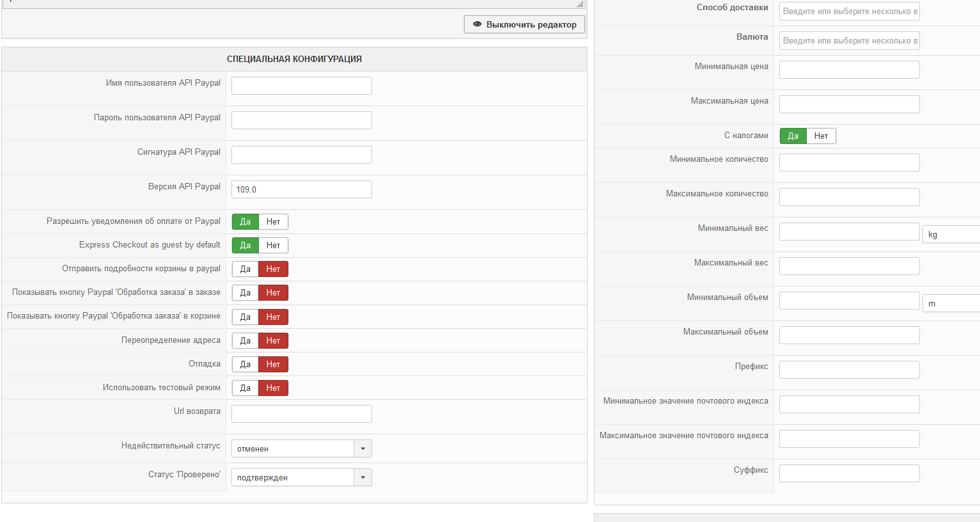This screenshot has height=522, width=980.
Task: Click the Url возврата input field
Action: (302, 414)
